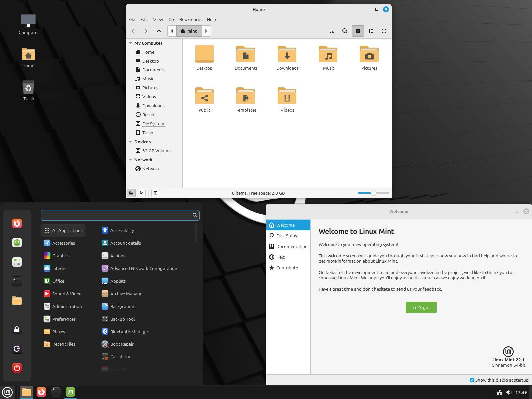This screenshot has width=532, height=399.
Task: Lock the screen from the menu
Action: pyautogui.click(x=17, y=330)
